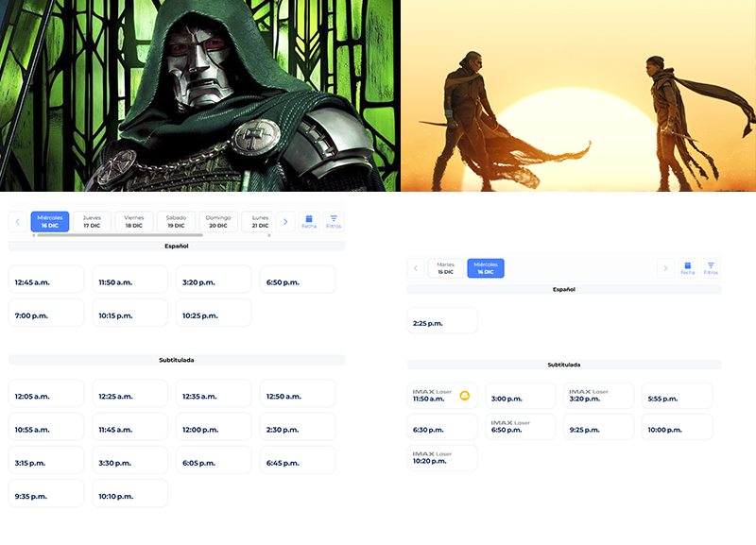
Task: Open the Filtros funnel icon in Doctor Doom schedule
Action: click(334, 222)
